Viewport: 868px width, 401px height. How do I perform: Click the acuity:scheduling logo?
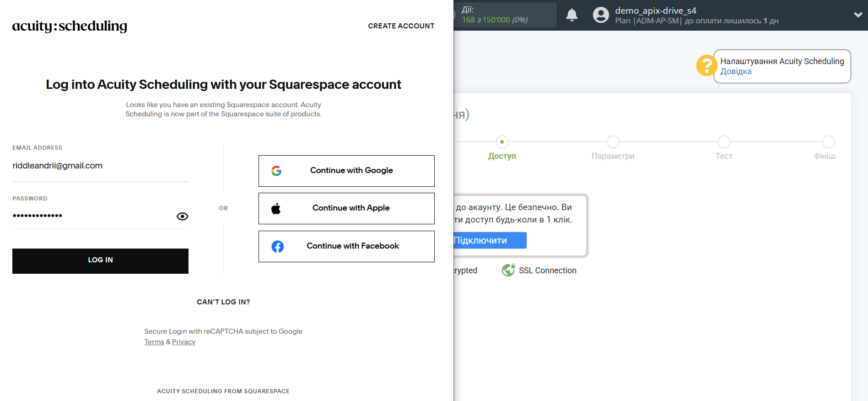pos(70,26)
